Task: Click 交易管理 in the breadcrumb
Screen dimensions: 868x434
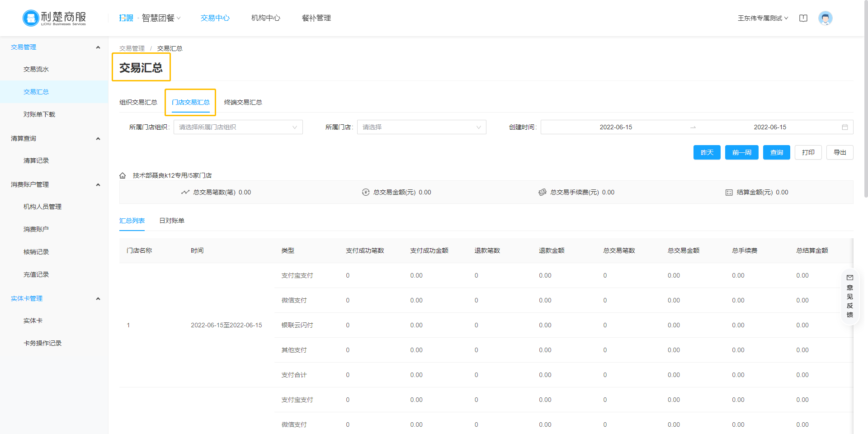Action: [x=132, y=48]
